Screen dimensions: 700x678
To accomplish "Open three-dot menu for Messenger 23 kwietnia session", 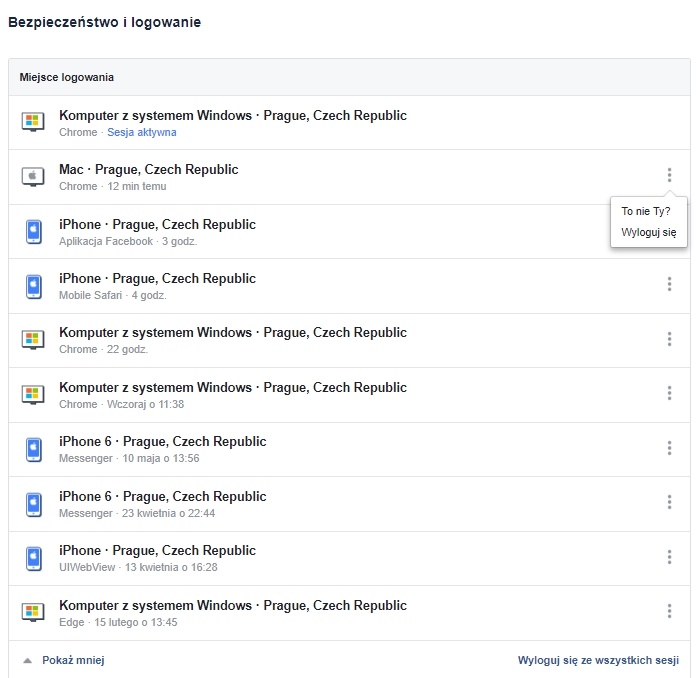I will point(669,502).
